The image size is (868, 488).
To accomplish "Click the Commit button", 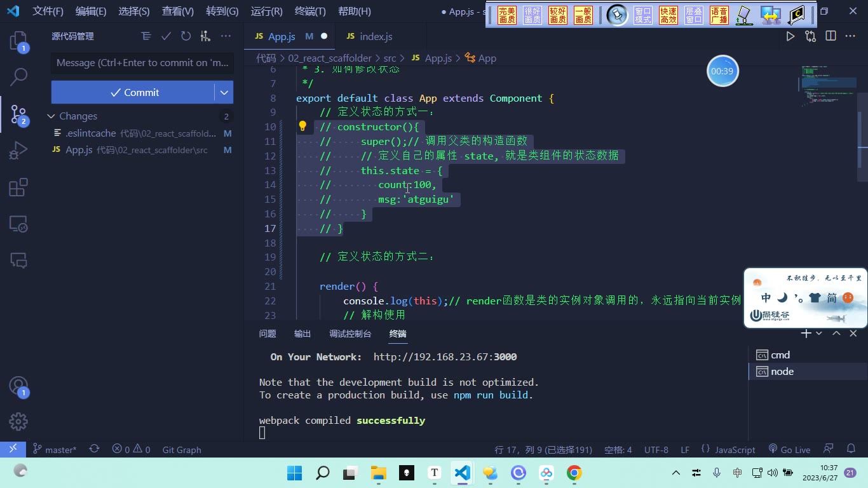I will pyautogui.click(x=133, y=92).
